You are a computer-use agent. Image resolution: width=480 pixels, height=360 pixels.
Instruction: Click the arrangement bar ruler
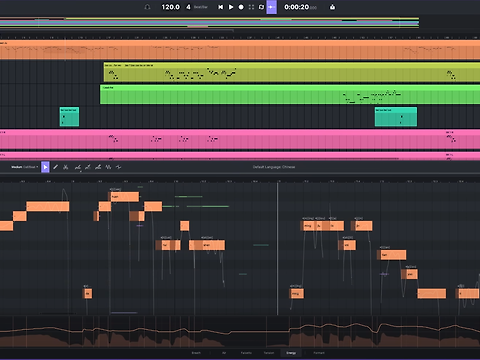(x=240, y=37)
